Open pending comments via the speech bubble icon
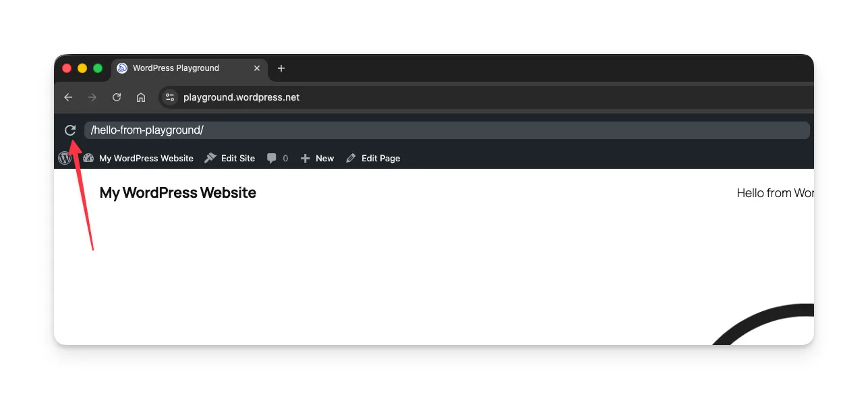Image resolution: width=868 pixels, height=399 pixels. [272, 158]
